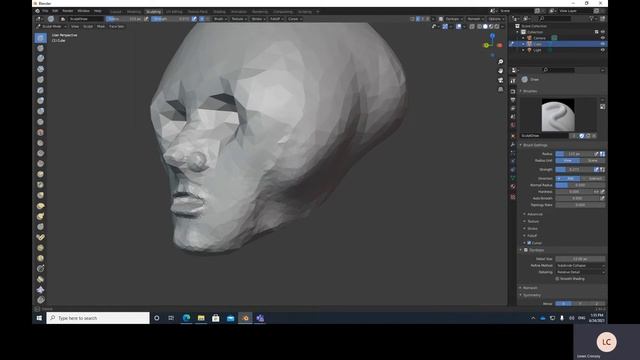The height and width of the screenshot is (360, 640).
Task: Open the Edit menu
Action: (55, 11)
